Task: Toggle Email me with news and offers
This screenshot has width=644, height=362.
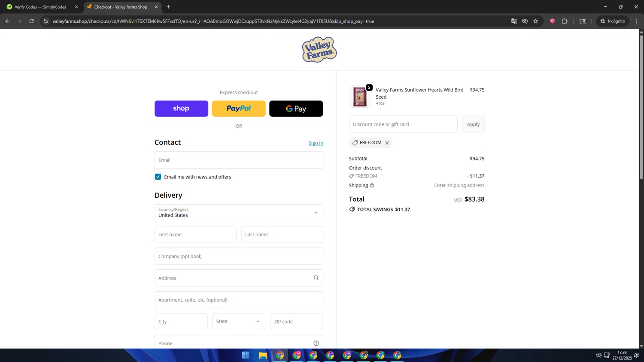Action: [158, 177]
